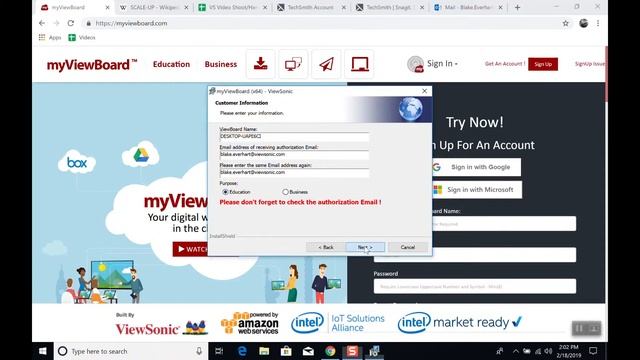Click the browser address bar
Viewport: 640px width, 360px height.
point(322,23)
